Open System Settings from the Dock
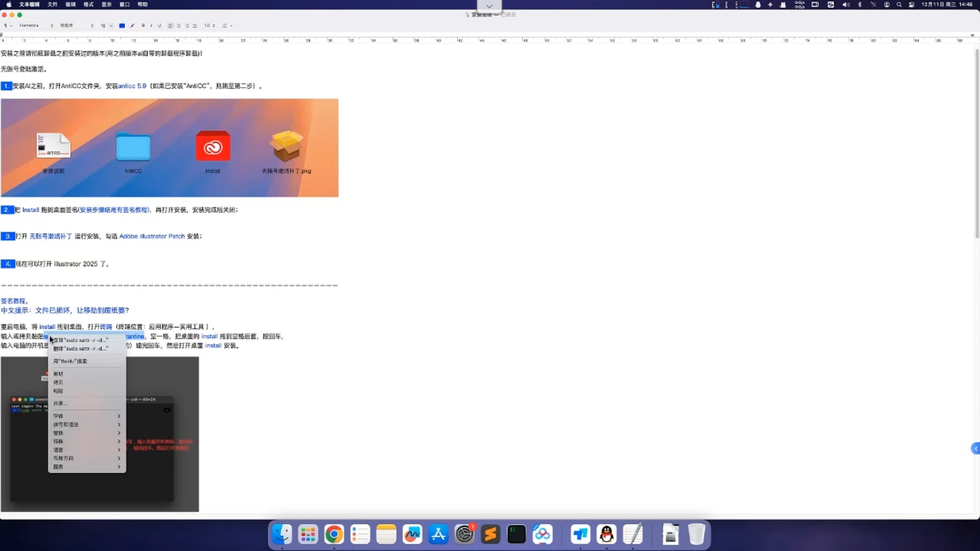 tap(464, 534)
